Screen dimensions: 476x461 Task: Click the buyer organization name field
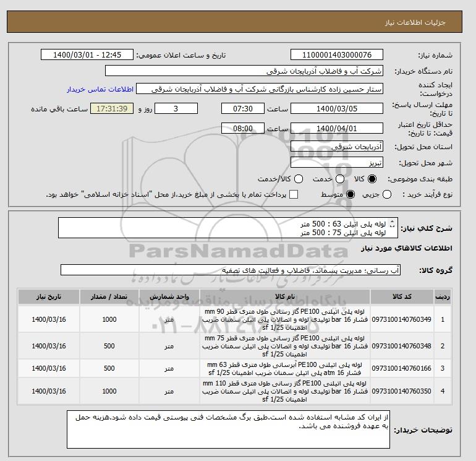[x=244, y=71]
